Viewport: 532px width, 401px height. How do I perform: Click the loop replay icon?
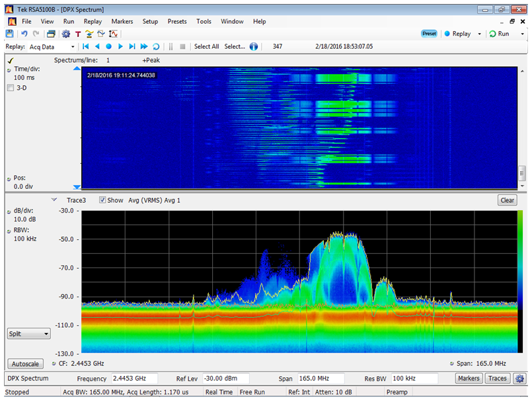coord(156,46)
